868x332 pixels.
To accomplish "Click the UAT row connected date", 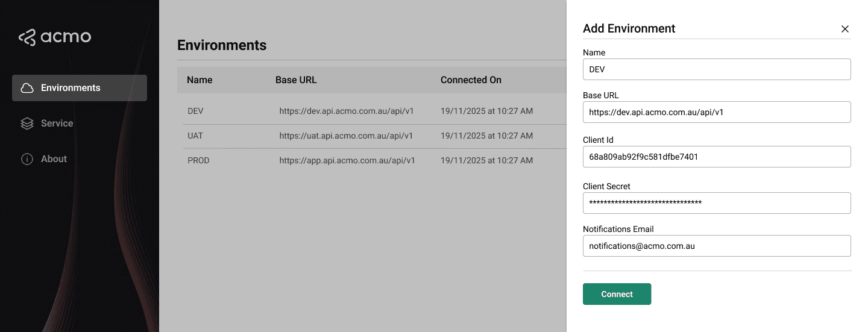I will (x=486, y=136).
